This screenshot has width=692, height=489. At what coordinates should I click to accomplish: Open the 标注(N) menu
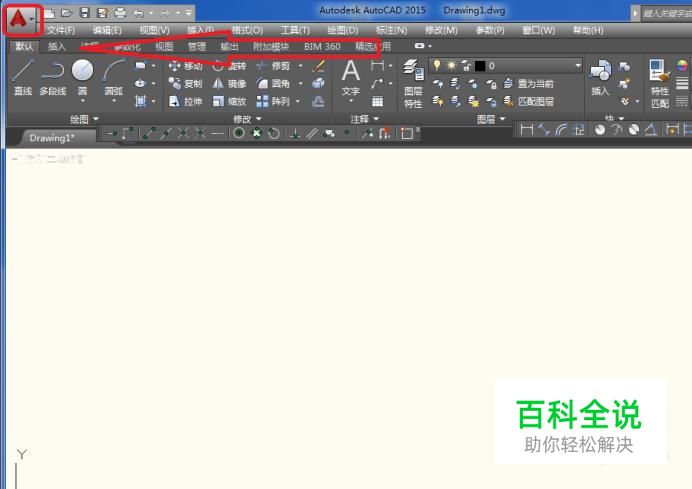click(x=391, y=30)
